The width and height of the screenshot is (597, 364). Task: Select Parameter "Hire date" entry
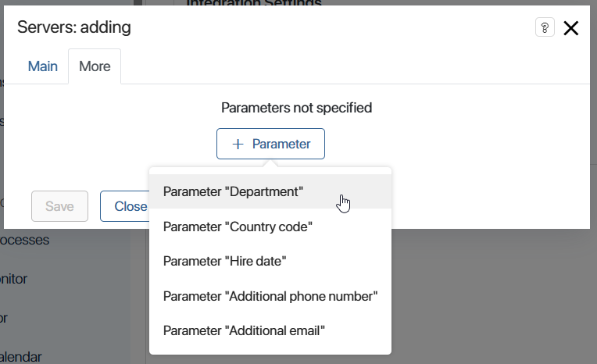click(x=270, y=261)
